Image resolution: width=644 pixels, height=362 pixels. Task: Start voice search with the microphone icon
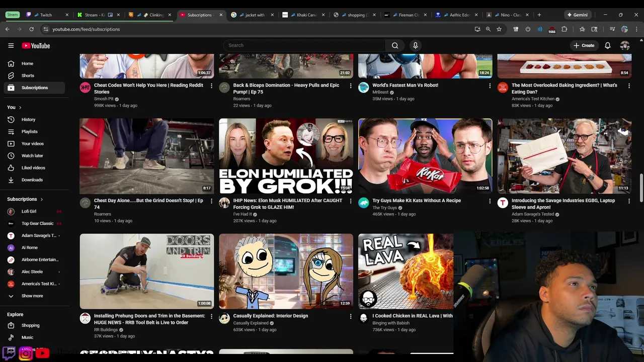[415, 45]
